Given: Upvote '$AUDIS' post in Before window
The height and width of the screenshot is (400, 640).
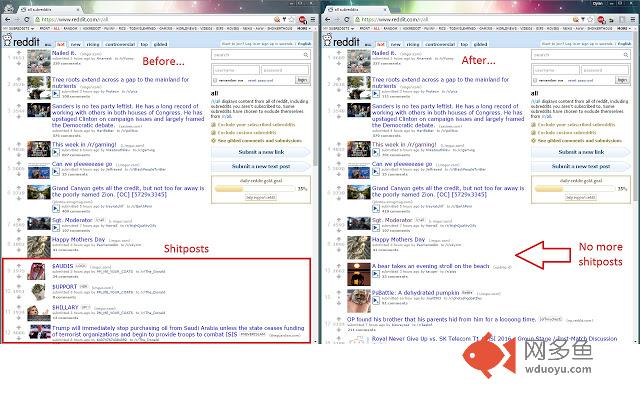Looking at the screenshot, I should [19, 266].
